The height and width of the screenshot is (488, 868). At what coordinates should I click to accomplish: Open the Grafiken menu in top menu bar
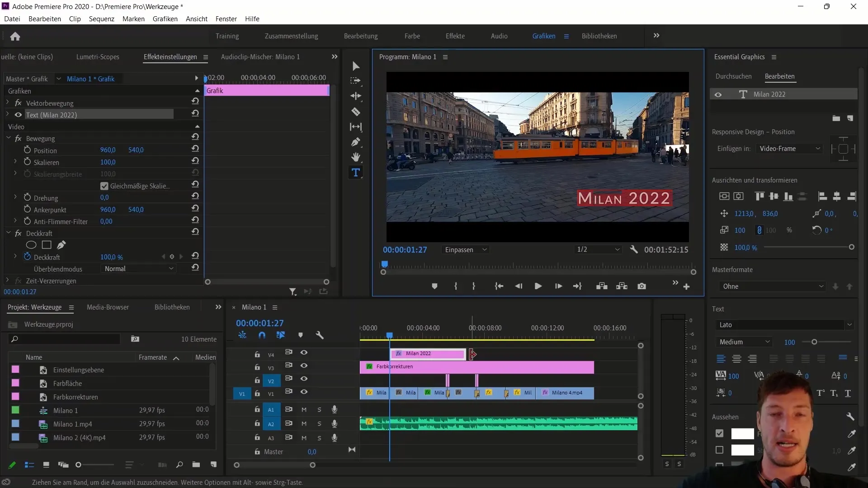pos(165,19)
